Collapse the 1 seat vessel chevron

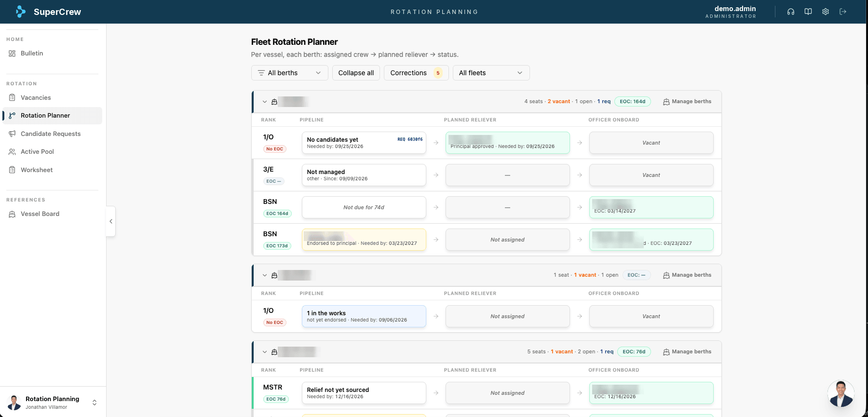[265, 275]
